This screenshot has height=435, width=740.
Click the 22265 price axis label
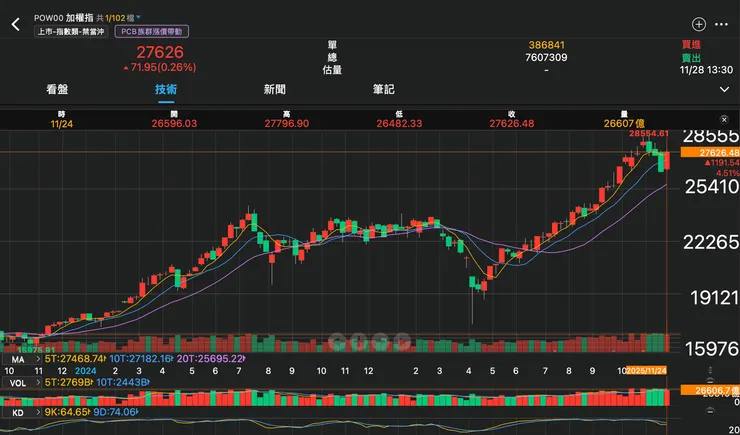(711, 243)
